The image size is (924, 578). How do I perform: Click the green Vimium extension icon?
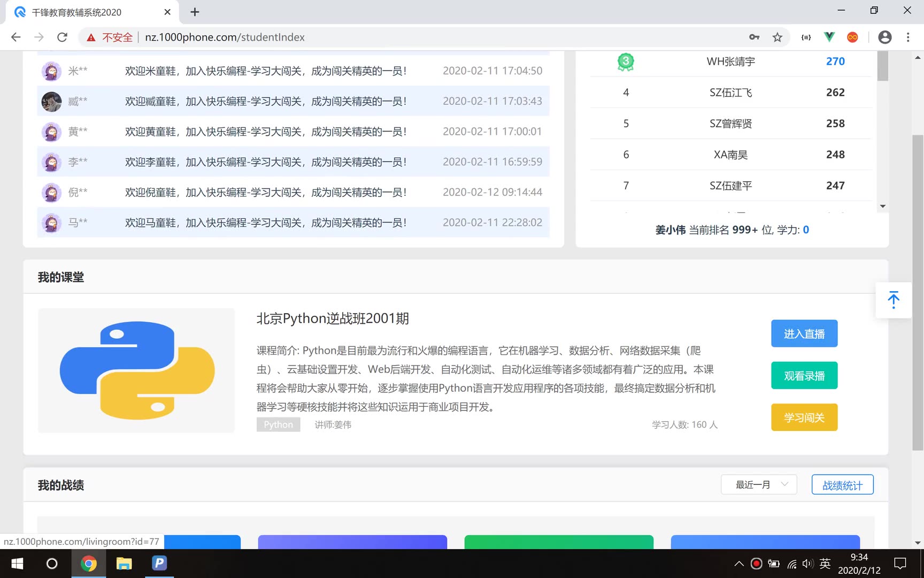829,37
